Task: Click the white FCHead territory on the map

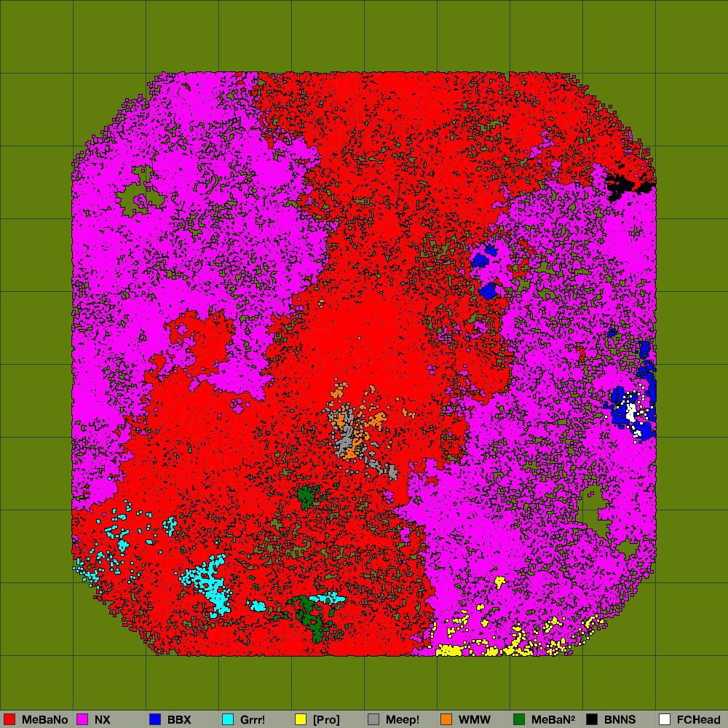Action: click(x=631, y=412)
